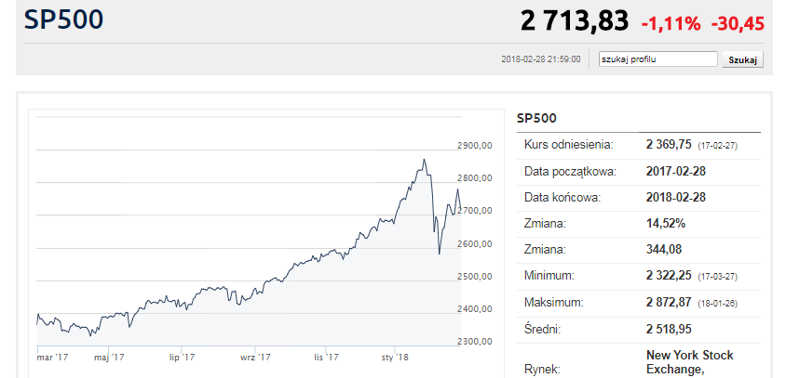Screen dimensions: 786x378
Task: Click the red -1,11% percent change
Action: (x=671, y=23)
